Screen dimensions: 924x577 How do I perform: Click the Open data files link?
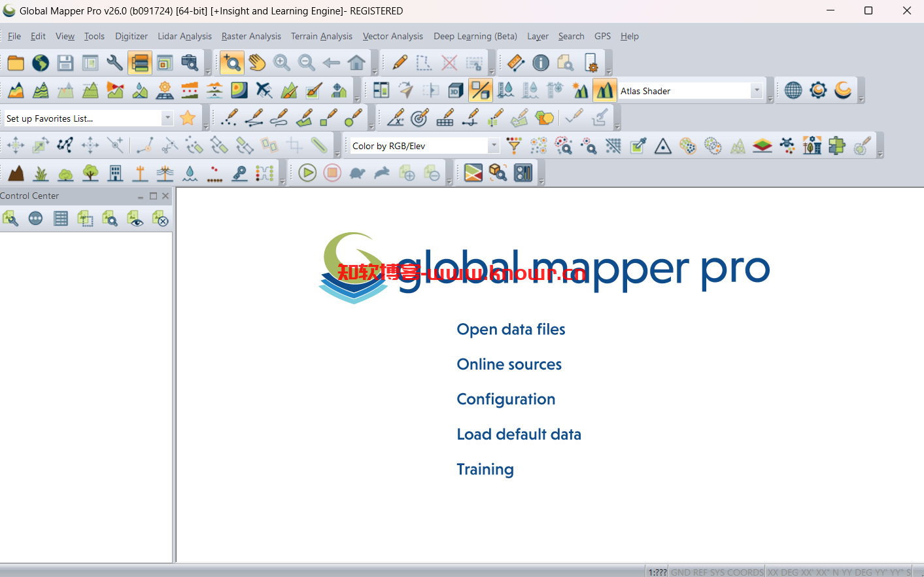tap(511, 329)
